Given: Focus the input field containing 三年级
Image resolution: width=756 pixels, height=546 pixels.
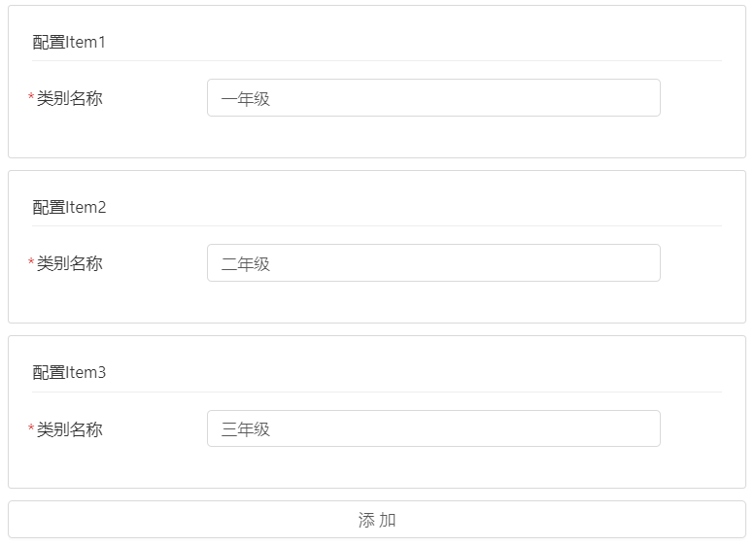Looking at the screenshot, I should [433, 428].
